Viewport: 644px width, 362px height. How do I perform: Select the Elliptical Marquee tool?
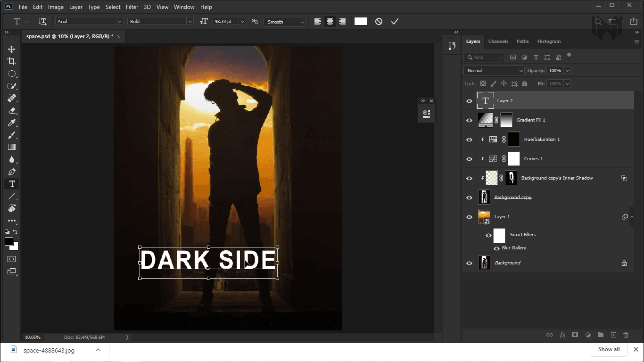(x=12, y=74)
